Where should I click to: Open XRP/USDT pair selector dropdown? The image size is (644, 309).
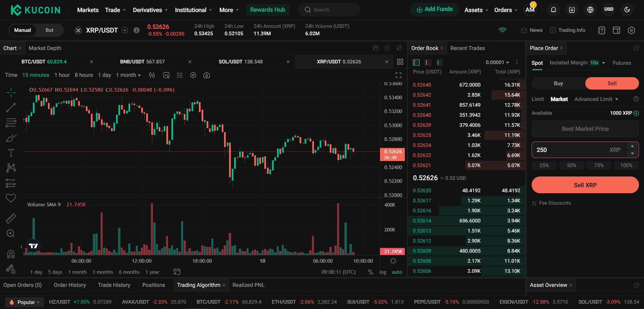(125, 30)
